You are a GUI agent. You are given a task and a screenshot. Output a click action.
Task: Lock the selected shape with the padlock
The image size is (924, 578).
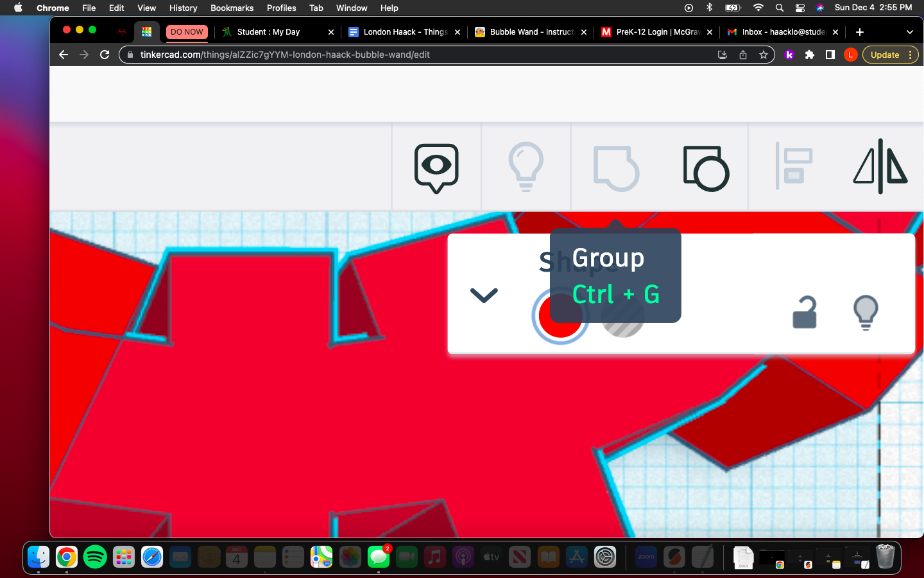click(804, 313)
